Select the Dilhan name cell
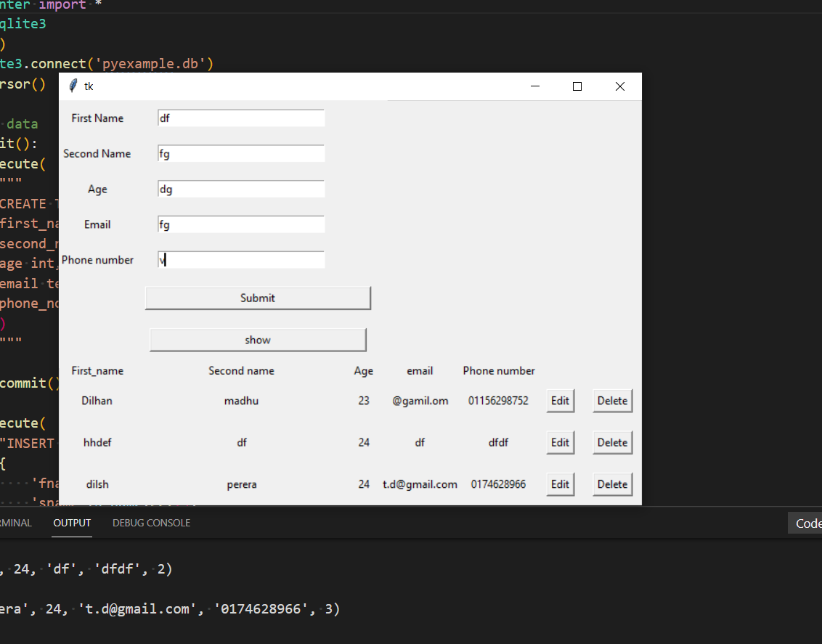The height and width of the screenshot is (644, 822). [97, 401]
